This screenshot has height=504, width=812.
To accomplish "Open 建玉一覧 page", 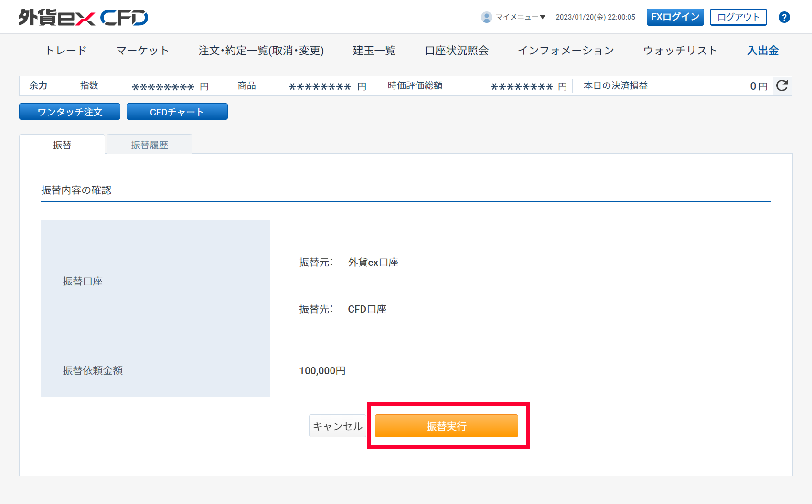I will click(374, 51).
